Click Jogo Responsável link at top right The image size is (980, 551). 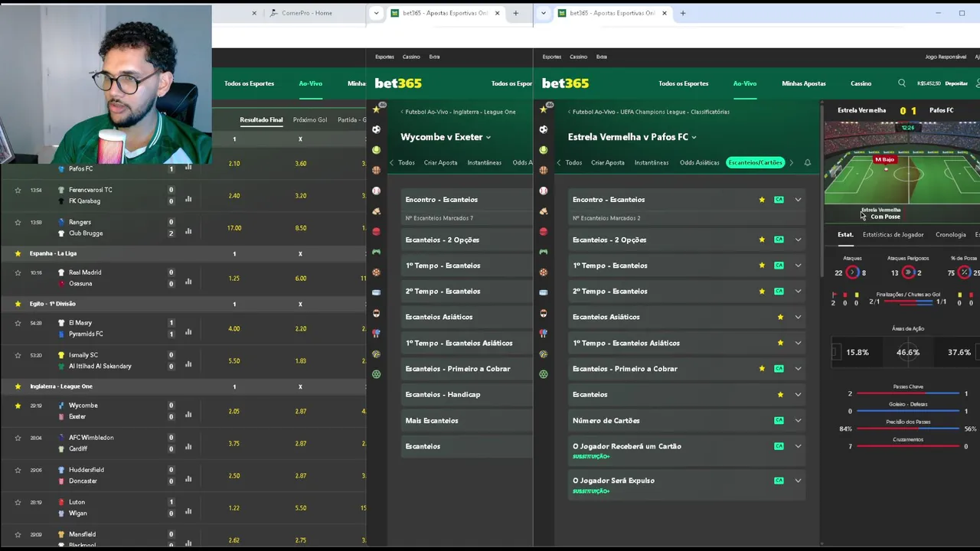tap(946, 57)
